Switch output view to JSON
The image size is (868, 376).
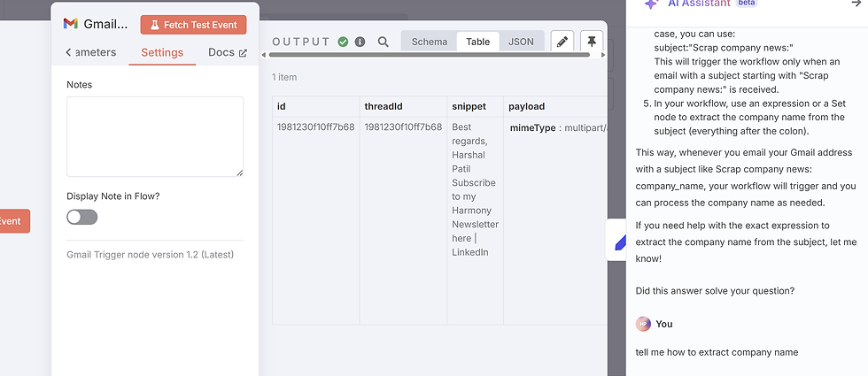click(521, 42)
